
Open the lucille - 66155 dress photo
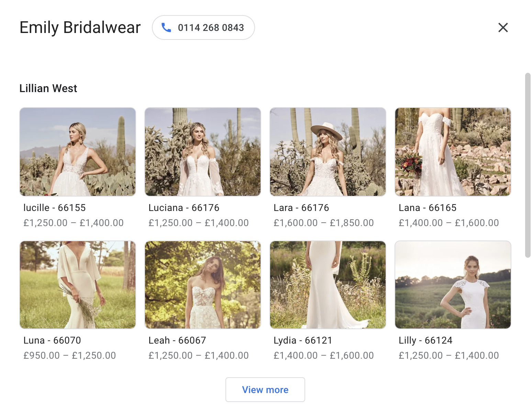click(78, 152)
